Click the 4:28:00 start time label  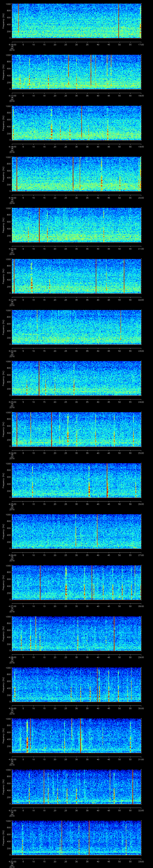[12, 657]
